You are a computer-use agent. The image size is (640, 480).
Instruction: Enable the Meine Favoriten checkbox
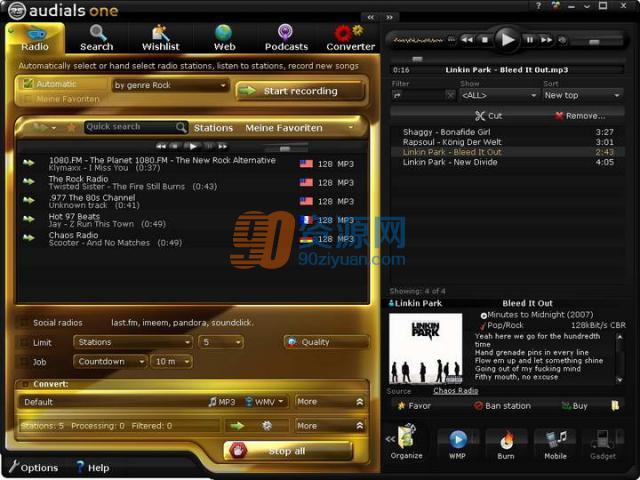[x=28, y=99]
